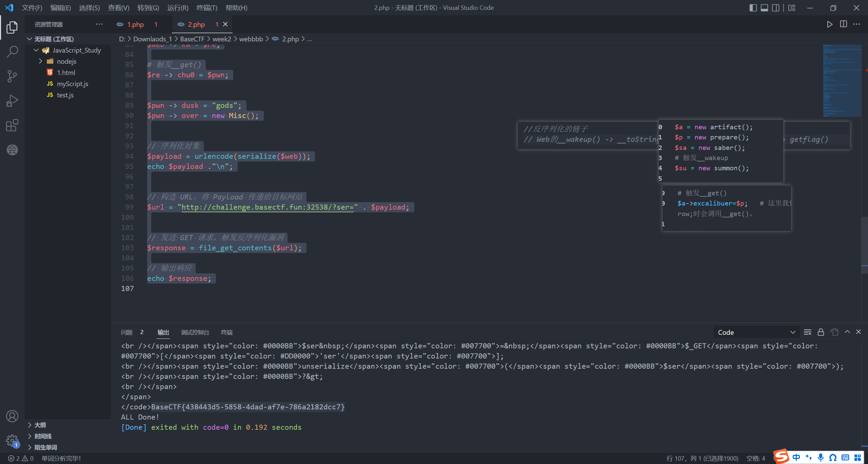This screenshot has height=464, width=868.
Task: Toggle the secondary side bar visibility
Action: pos(775,8)
